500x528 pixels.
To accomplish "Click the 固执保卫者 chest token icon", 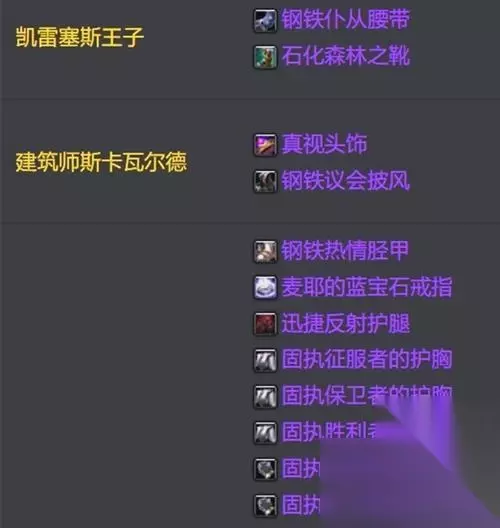I will (x=265, y=397).
